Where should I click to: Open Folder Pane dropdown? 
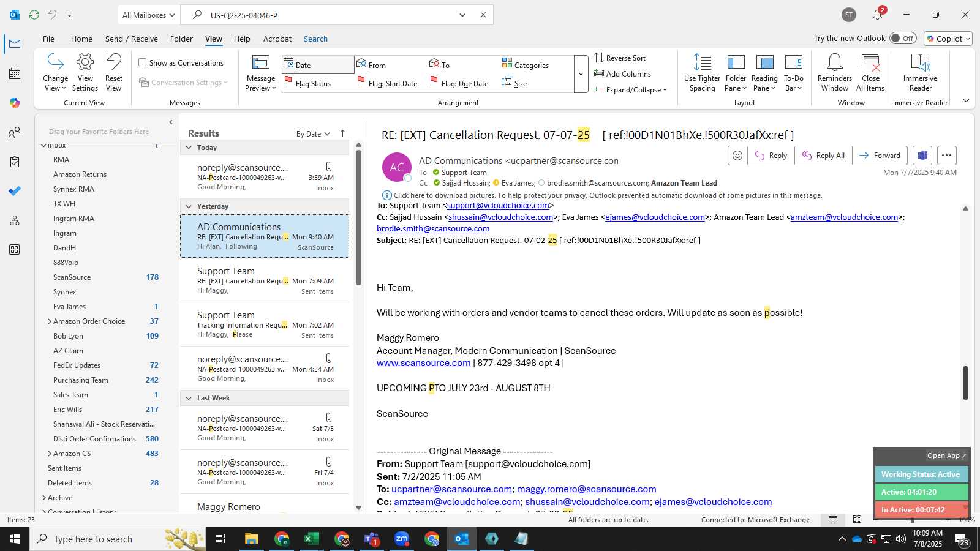coord(736,73)
